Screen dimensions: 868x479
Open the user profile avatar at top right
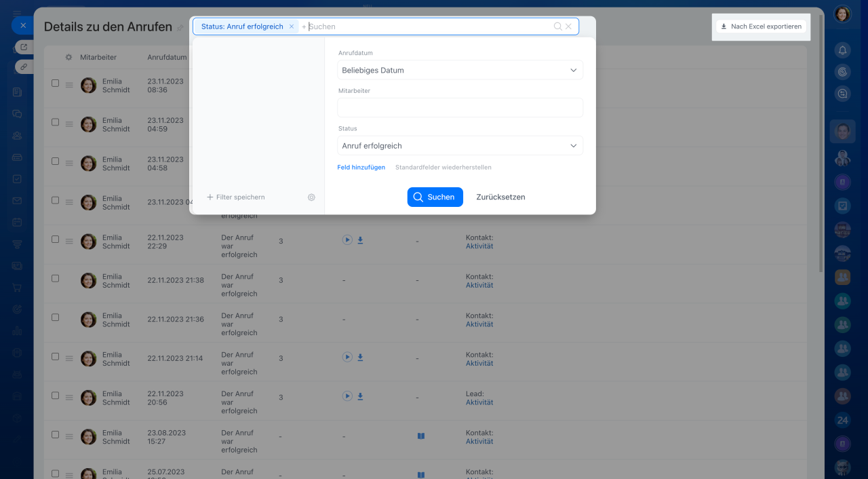842,14
